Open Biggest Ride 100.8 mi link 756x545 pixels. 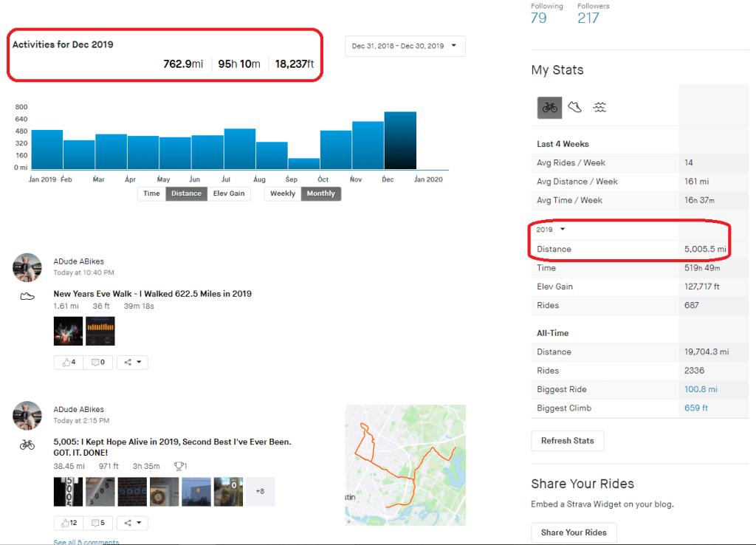point(701,389)
